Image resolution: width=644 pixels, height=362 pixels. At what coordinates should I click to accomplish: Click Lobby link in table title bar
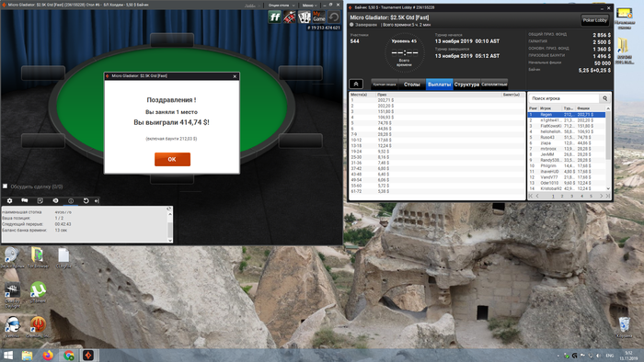click(x=250, y=6)
